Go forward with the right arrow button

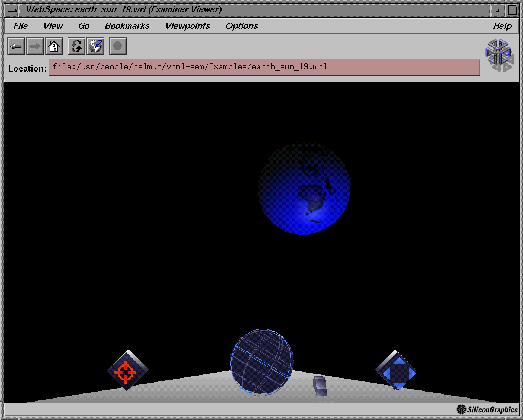pos(35,46)
